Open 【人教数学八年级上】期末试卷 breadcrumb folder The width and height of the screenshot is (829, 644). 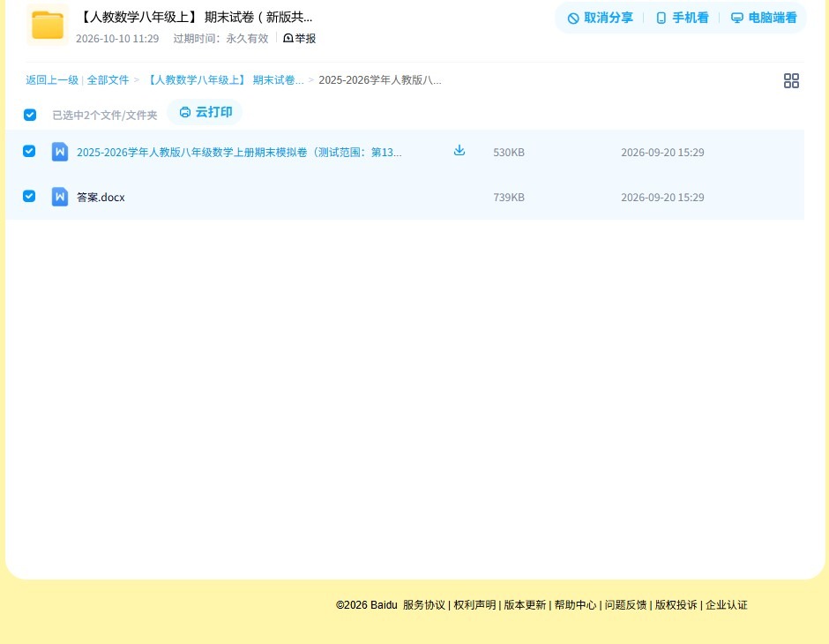tap(224, 80)
